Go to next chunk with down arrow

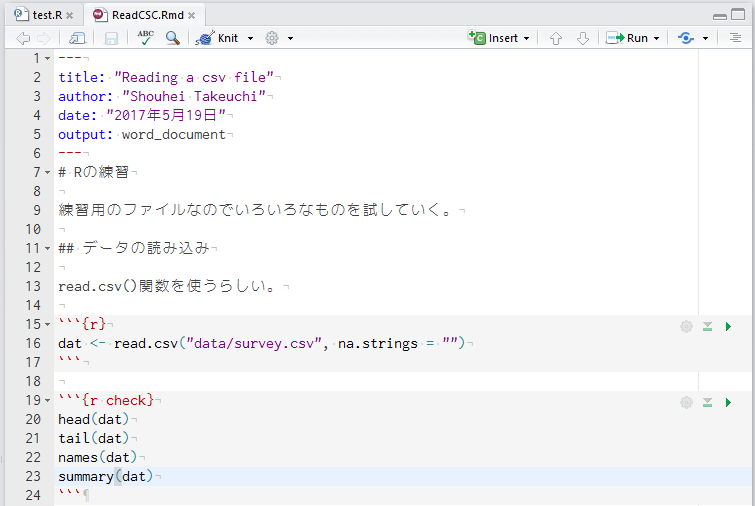(x=583, y=38)
